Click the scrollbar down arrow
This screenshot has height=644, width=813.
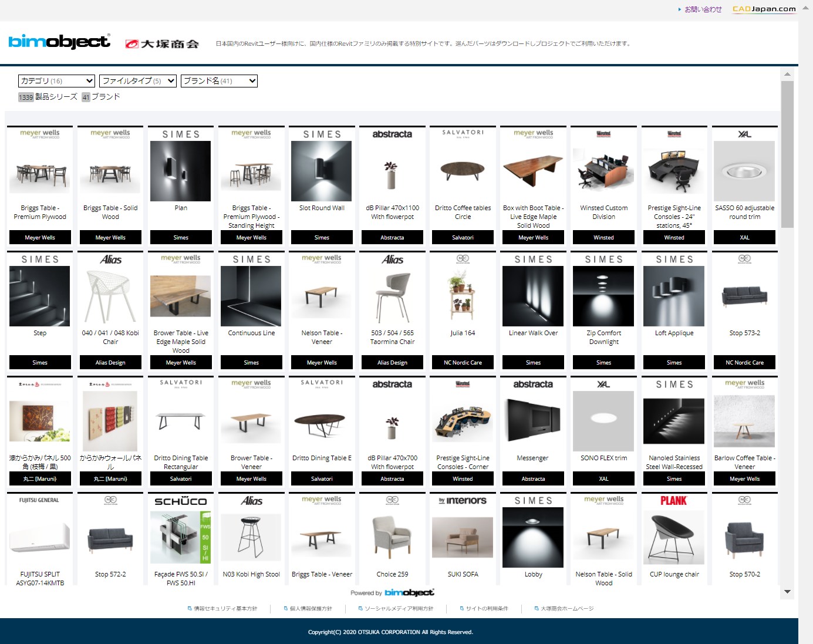click(788, 592)
